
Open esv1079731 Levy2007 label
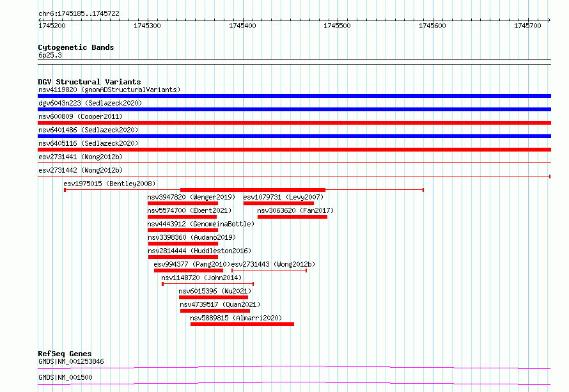283,197
